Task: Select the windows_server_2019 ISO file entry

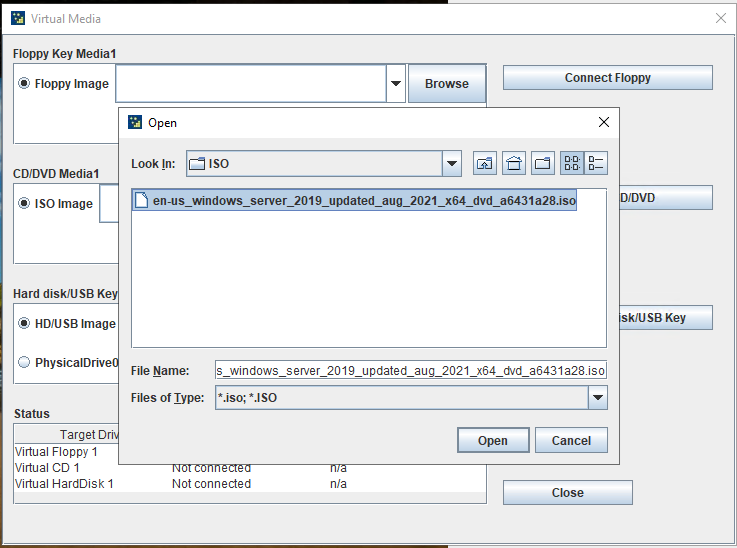Action: [363, 200]
